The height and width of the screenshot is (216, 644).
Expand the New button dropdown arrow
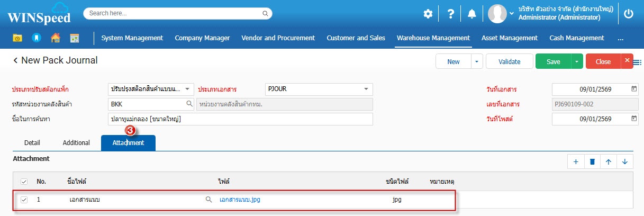(476, 61)
